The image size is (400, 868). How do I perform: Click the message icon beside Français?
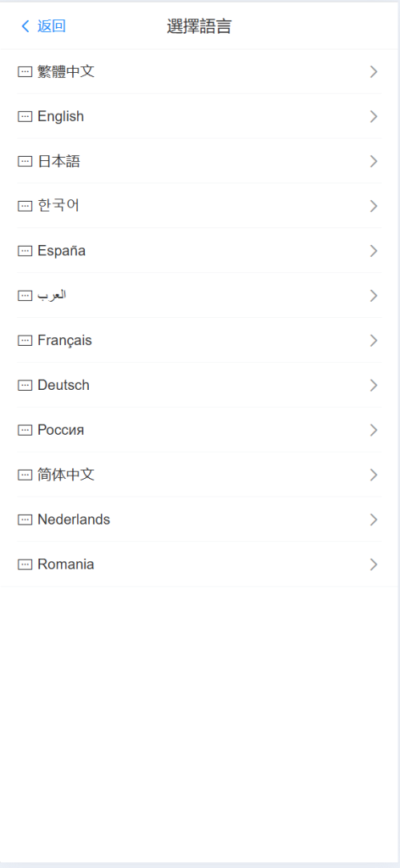point(25,341)
